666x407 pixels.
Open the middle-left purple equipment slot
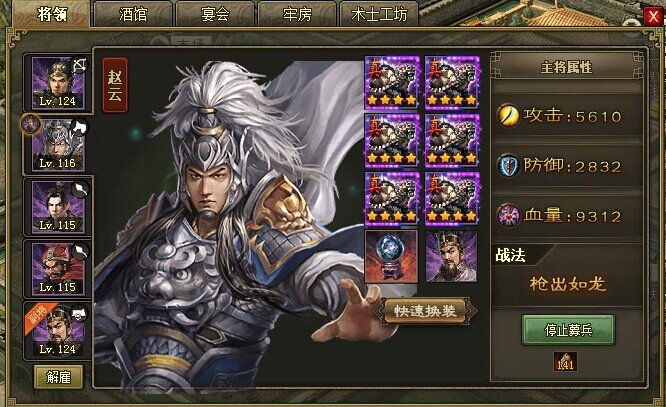pos(392,140)
